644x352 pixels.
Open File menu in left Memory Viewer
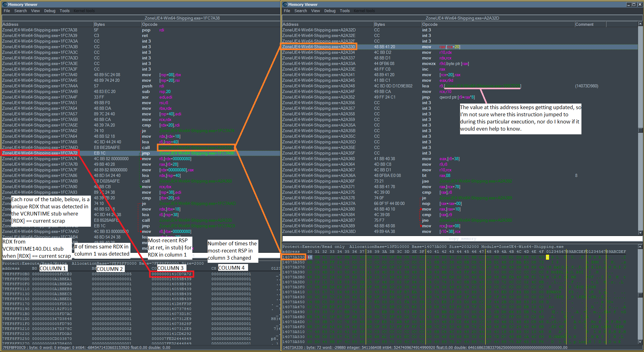[x=7, y=11]
